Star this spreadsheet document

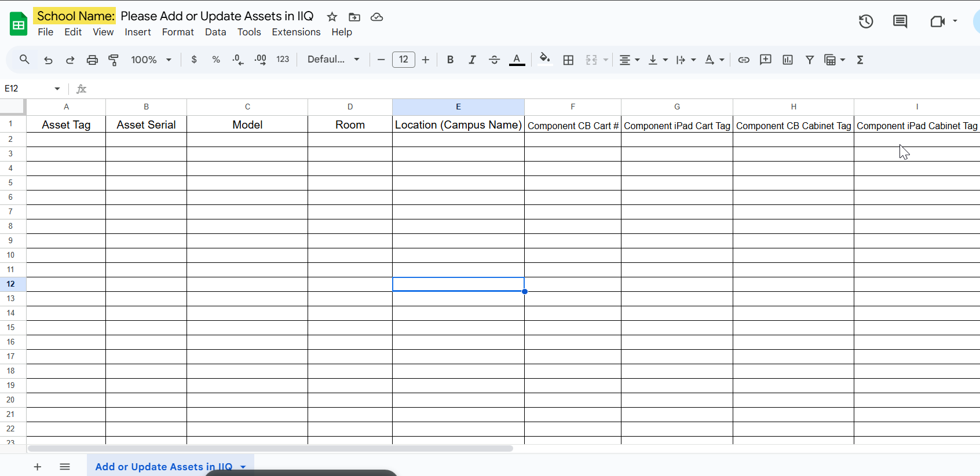(332, 17)
